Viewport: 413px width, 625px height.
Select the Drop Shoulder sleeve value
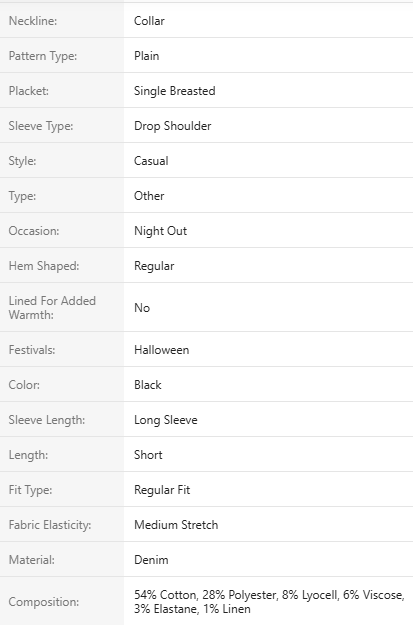[173, 126]
